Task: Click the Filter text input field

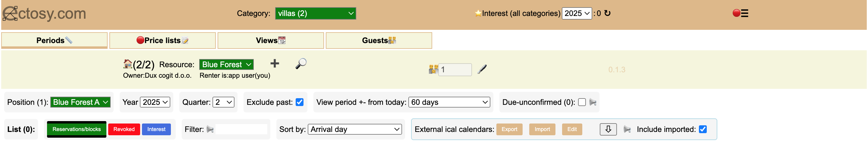Action: tap(241, 129)
